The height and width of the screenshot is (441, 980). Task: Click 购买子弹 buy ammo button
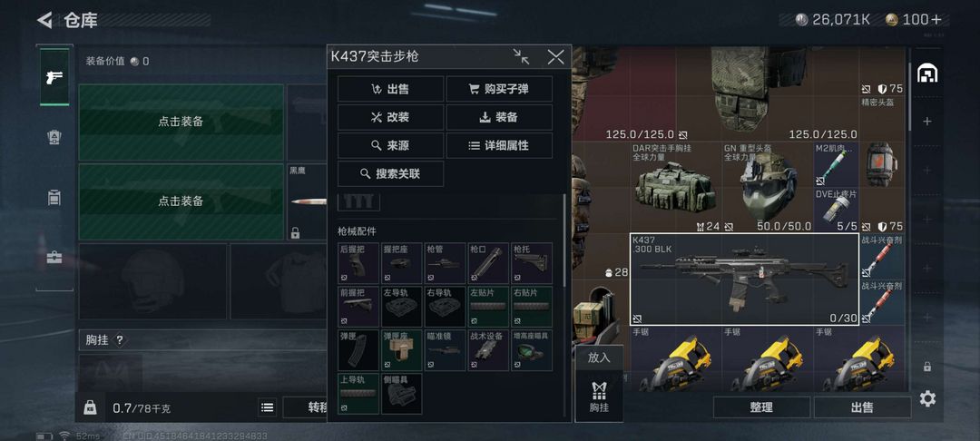click(x=499, y=89)
